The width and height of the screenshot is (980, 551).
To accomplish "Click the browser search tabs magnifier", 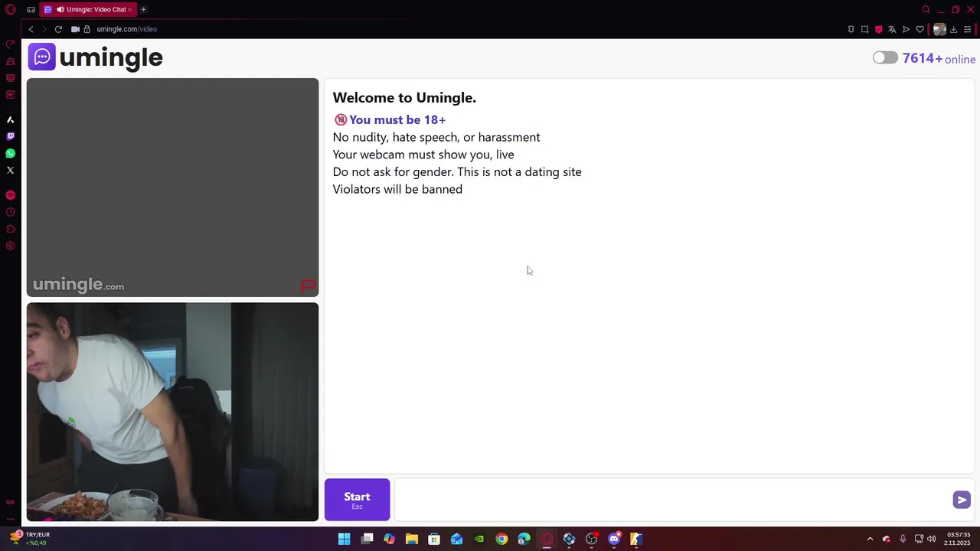I will pyautogui.click(x=926, y=10).
